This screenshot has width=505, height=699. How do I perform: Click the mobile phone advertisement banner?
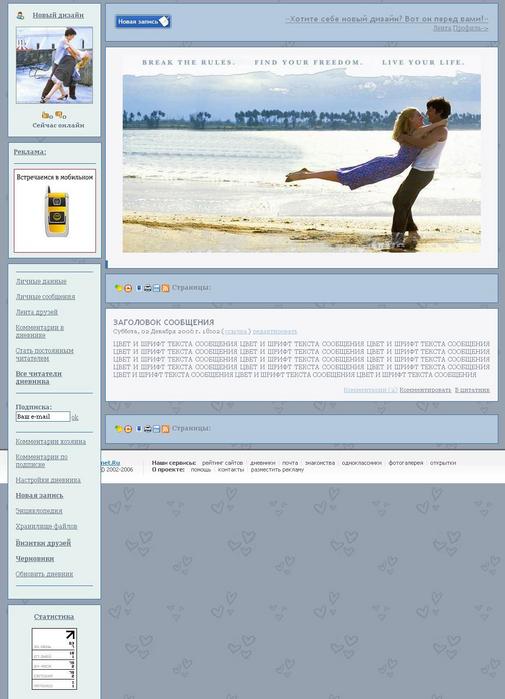point(54,211)
